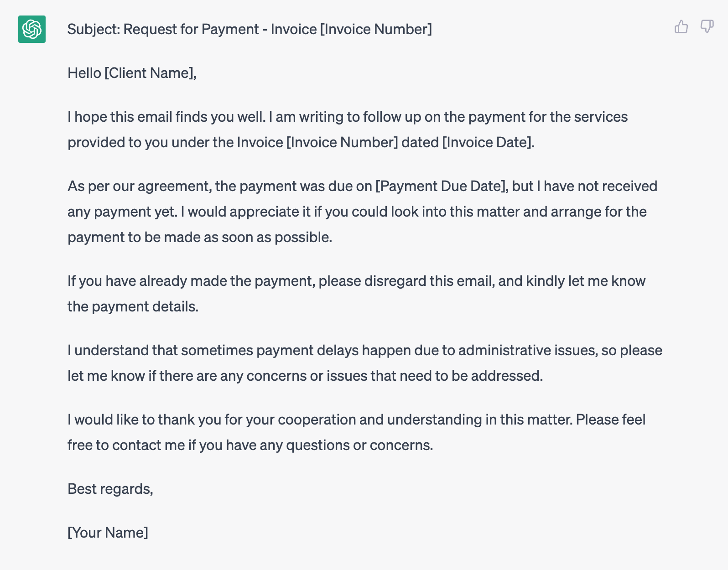Click the green ChatGPT avatar logo

point(32,29)
